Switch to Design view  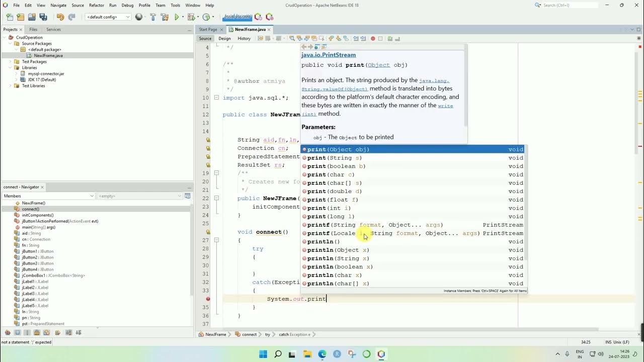[224, 38]
